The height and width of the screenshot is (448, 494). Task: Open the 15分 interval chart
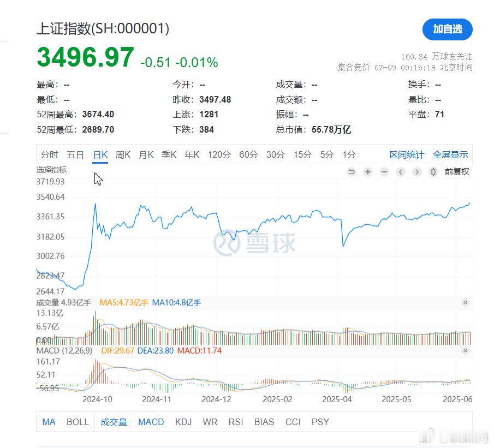[302, 154]
